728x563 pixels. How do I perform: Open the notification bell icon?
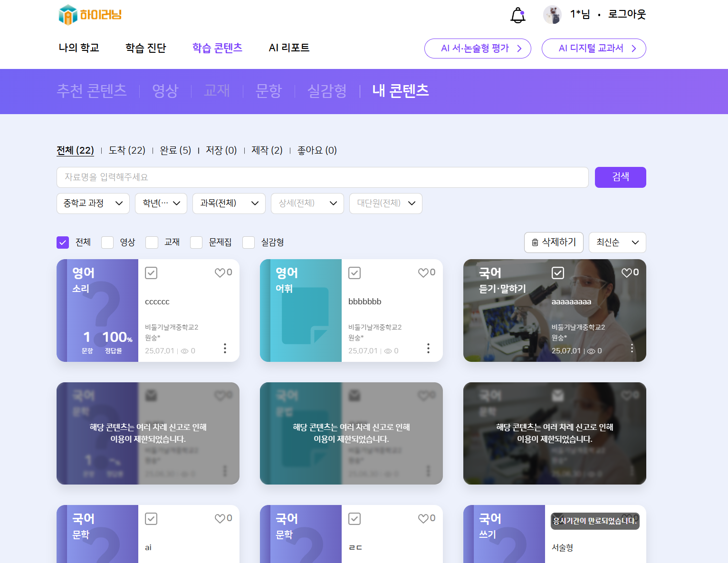click(517, 15)
